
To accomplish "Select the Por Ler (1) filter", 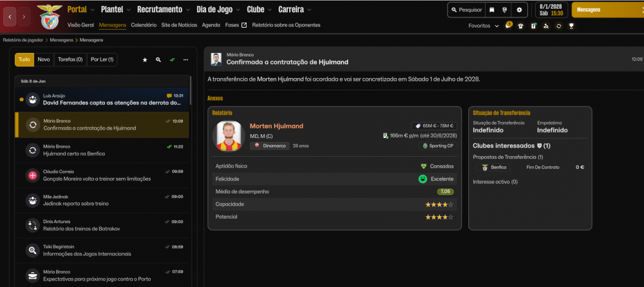I will 102,59.
